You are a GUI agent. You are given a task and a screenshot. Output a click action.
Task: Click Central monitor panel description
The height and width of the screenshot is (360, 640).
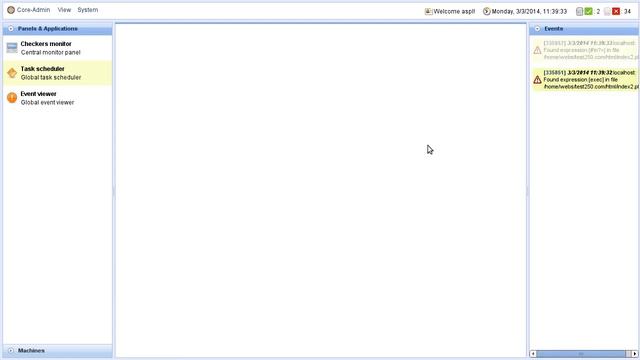click(51, 52)
